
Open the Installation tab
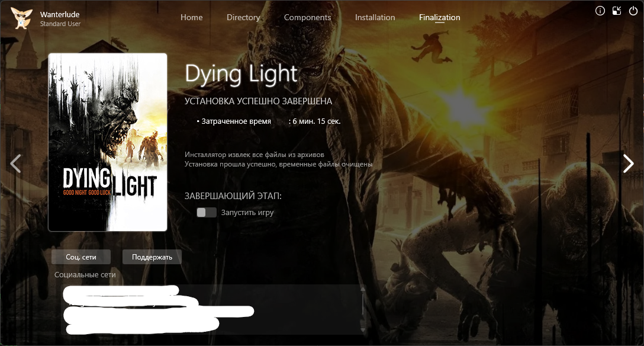pyautogui.click(x=375, y=17)
